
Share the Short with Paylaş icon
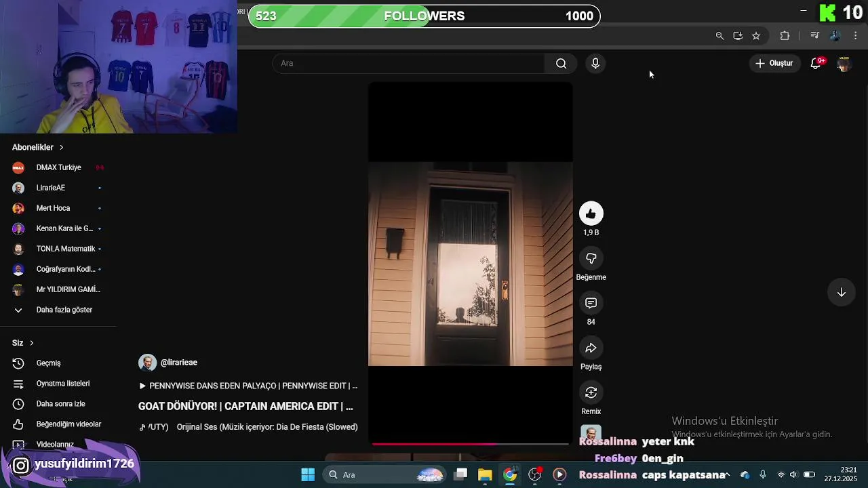[591, 348]
